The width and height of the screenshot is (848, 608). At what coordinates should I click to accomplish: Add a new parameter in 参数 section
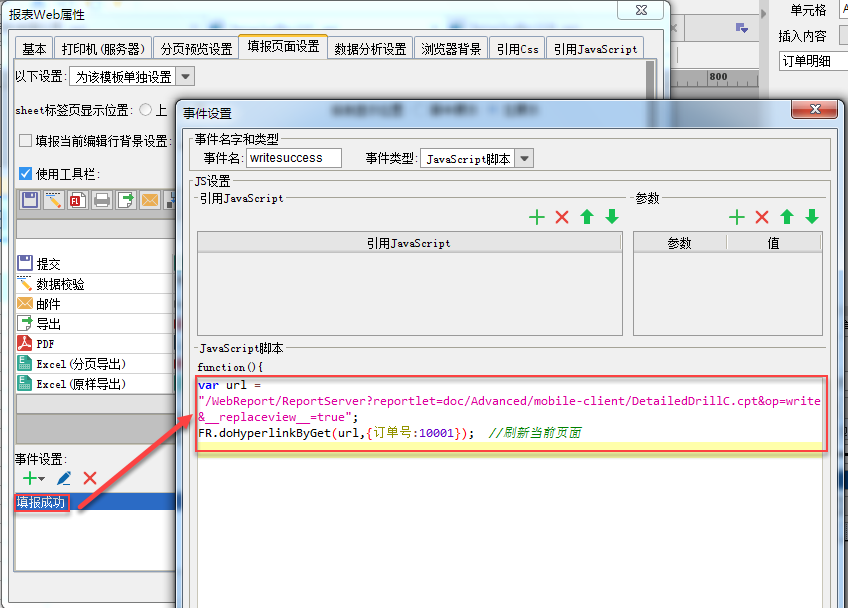737,217
